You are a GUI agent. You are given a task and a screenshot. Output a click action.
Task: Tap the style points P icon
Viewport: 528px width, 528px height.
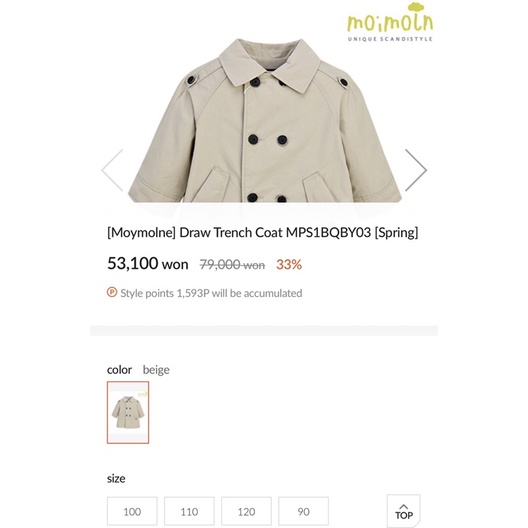(x=112, y=292)
